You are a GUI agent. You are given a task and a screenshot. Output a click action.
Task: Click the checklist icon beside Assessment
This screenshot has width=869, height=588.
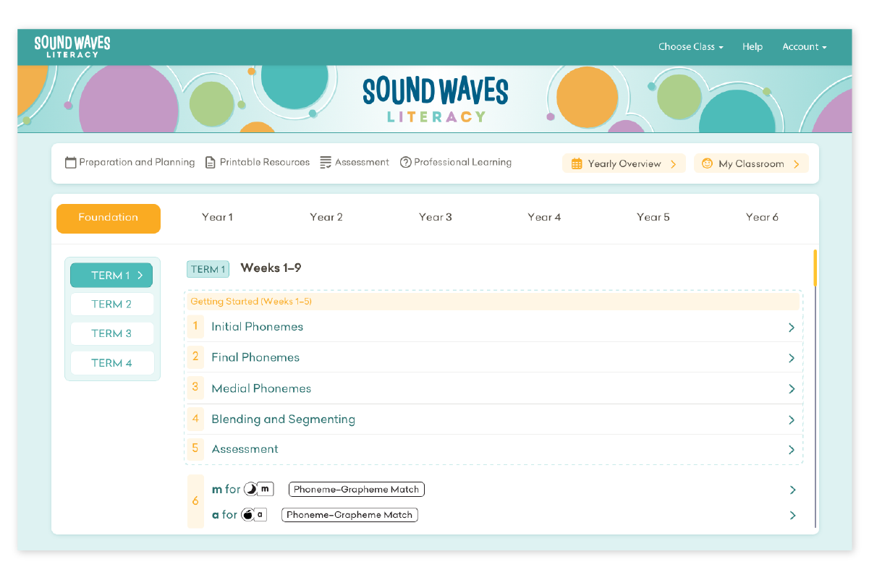[326, 163]
